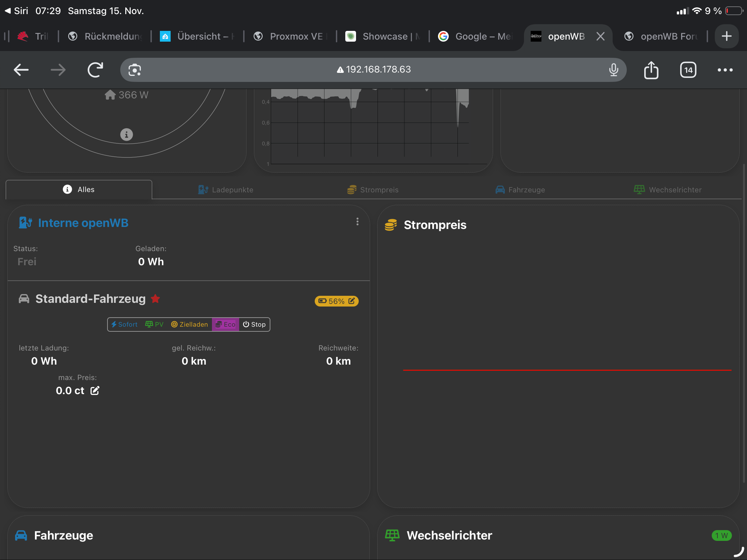This screenshot has width=747, height=560.
Task: Click the red star next to Standard-Fahrzeug
Action: 155,299
